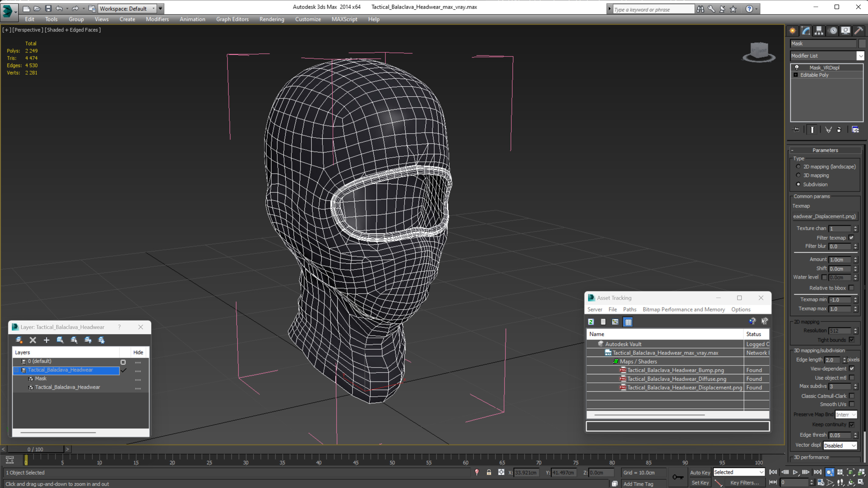Screen dimensions: 868x488
Task: Click Make Unique modifier icon
Action: (x=828, y=129)
